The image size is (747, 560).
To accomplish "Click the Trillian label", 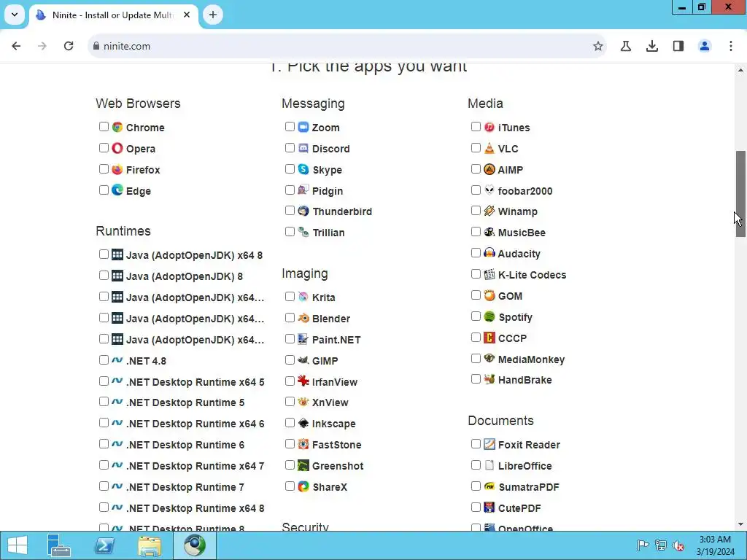I will click(x=328, y=233).
